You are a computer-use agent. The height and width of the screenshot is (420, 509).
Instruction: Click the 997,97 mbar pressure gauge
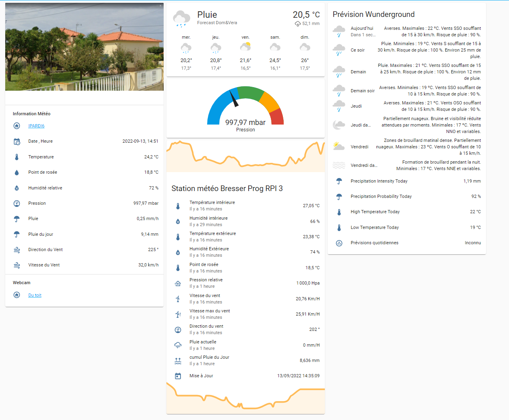[245, 108]
